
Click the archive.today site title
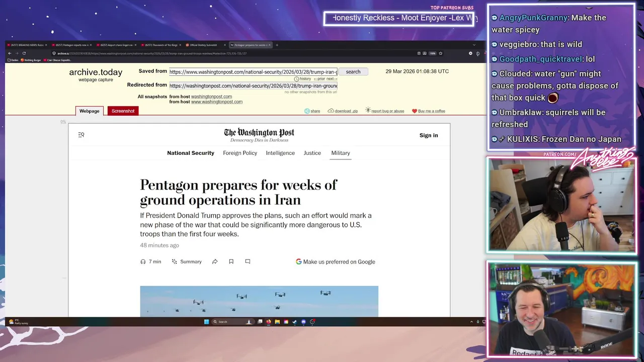(96, 72)
